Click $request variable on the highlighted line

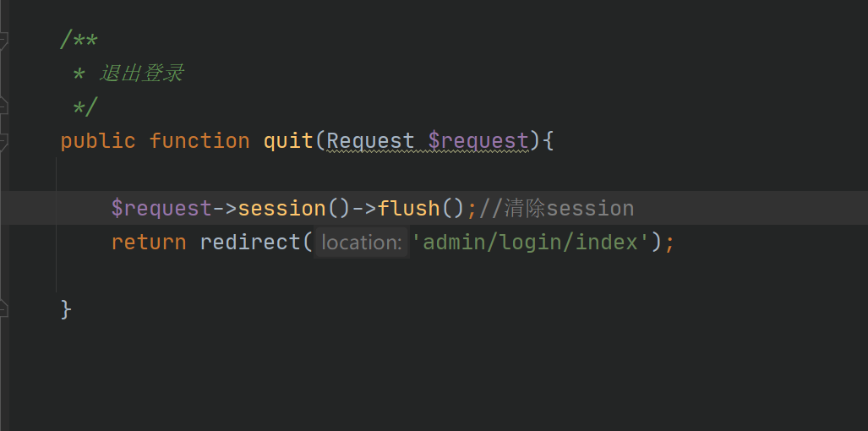161,209
